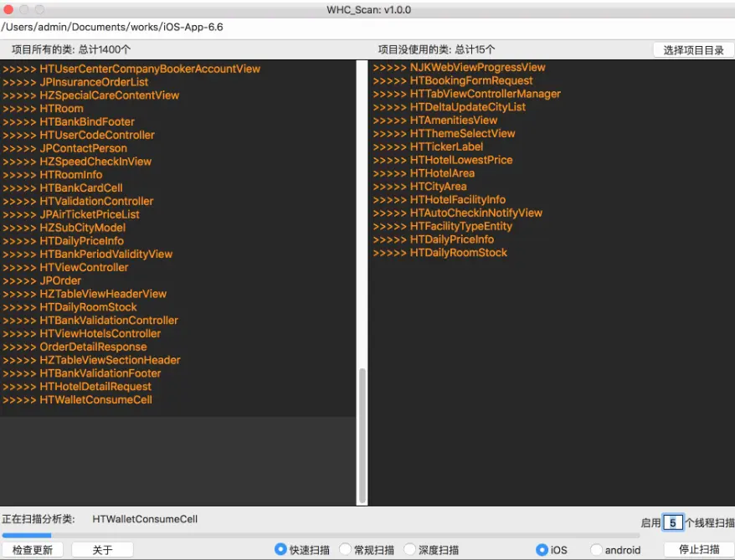
Task: Click 停止扫描 to stop scanning
Action: [x=702, y=548]
